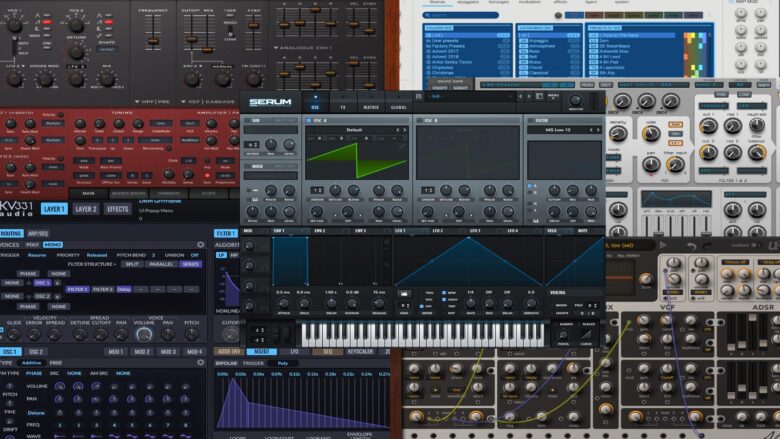This screenshot has height=439, width=780.
Task: Click next filter type arrow in Serum
Action: click(x=598, y=130)
